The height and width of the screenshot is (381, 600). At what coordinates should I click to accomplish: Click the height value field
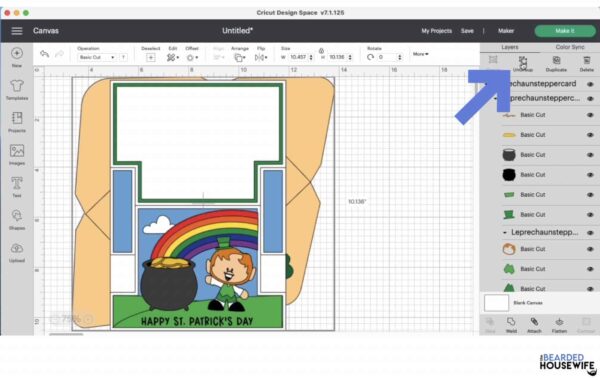337,57
